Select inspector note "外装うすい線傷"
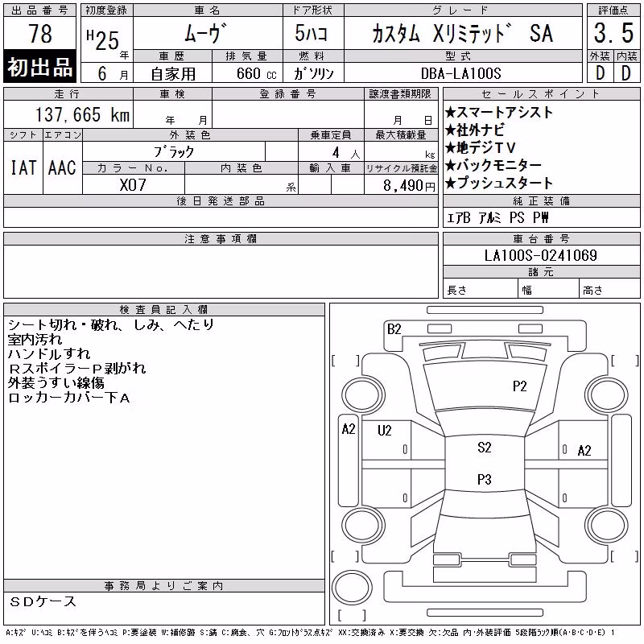This screenshot has height=644, width=644. (x=56, y=383)
